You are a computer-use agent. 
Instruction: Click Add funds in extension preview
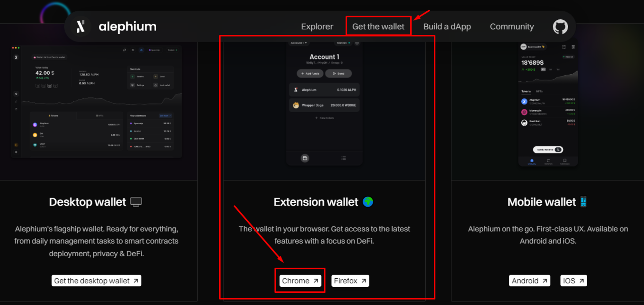310,73
